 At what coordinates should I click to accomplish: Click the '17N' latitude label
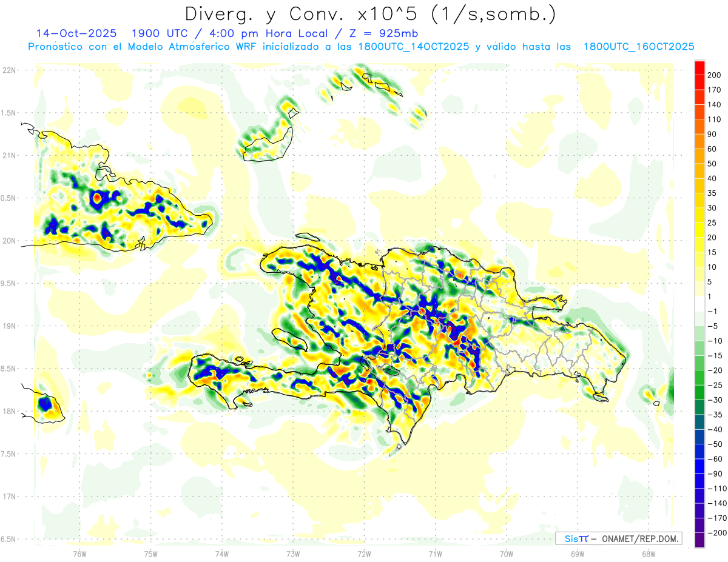(8, 497)
